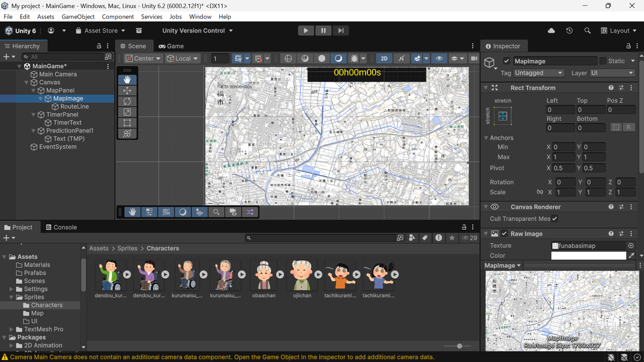Click the Pause button

pyautogui.click(x=323, y=31)
